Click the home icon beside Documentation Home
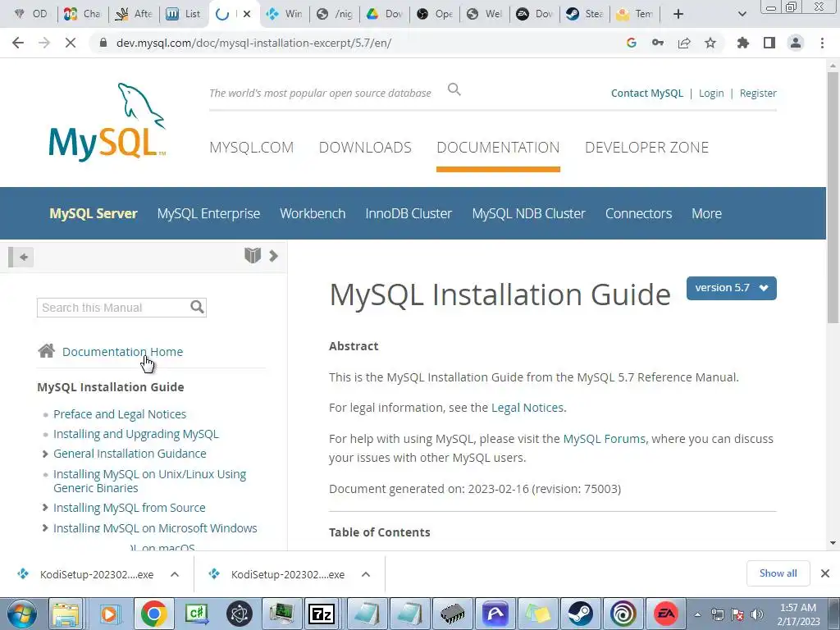840x630 pixels. pyautogui.click(x=47, y=351)
